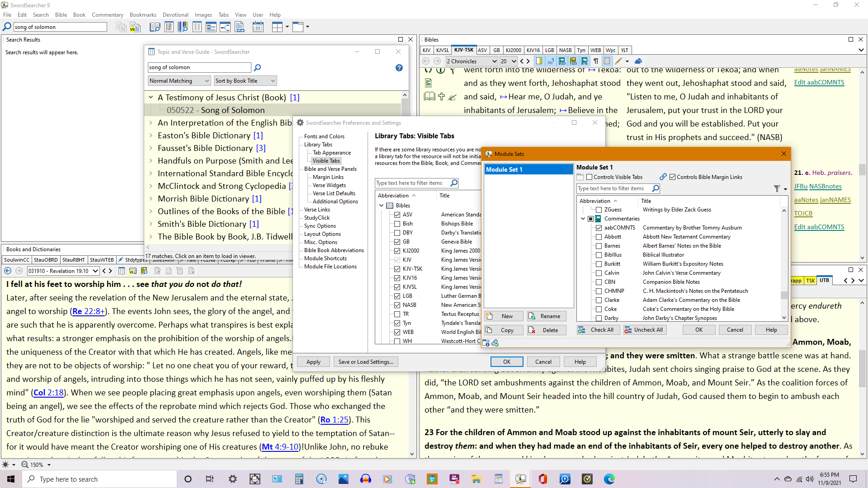The image size is (868, 488).
Task: Check the Barnes commentary checkbox
Action: [x=599, y=246]
